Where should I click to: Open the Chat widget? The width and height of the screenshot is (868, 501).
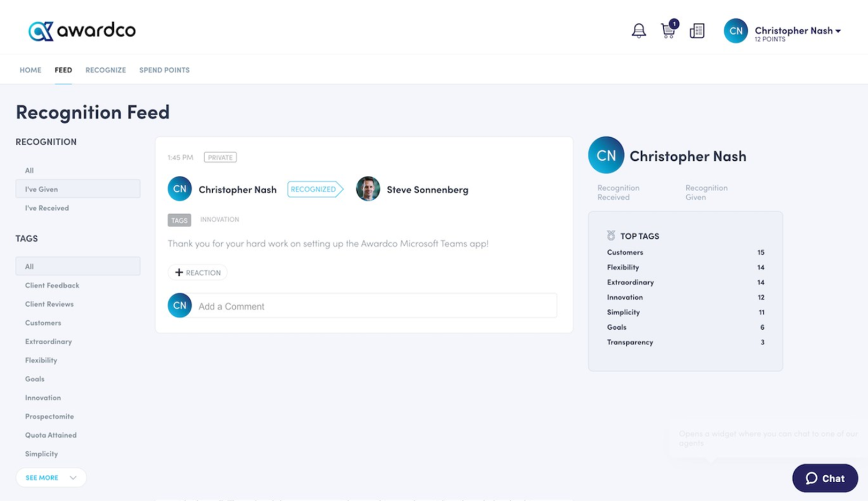click(x=825, y=478)
